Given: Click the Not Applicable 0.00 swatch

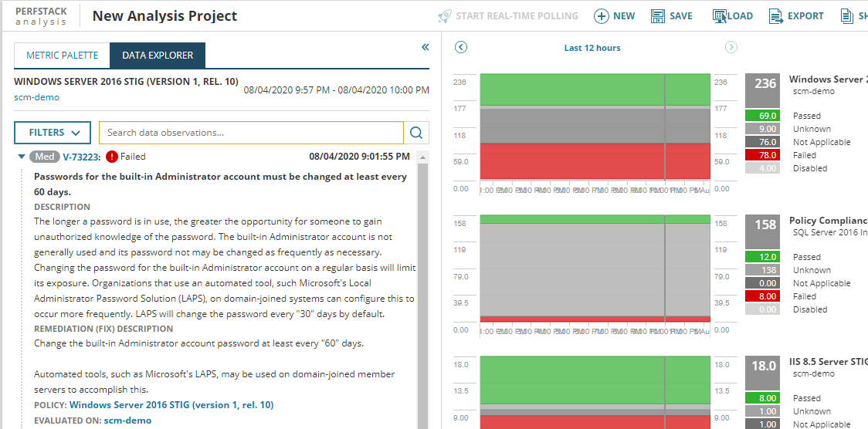Looking at the screenshot, I should tap(762, 283).
